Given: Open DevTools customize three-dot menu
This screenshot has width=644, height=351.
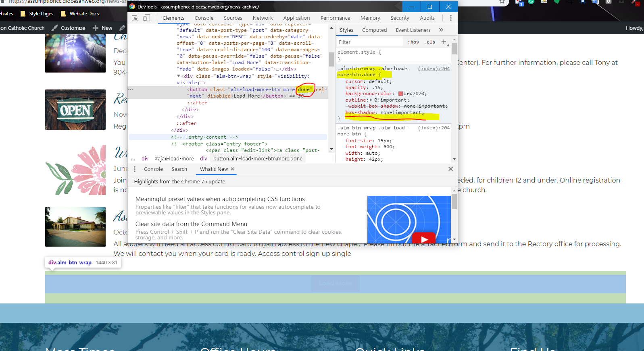Looking at the screenshot, I should coord(450,18).
